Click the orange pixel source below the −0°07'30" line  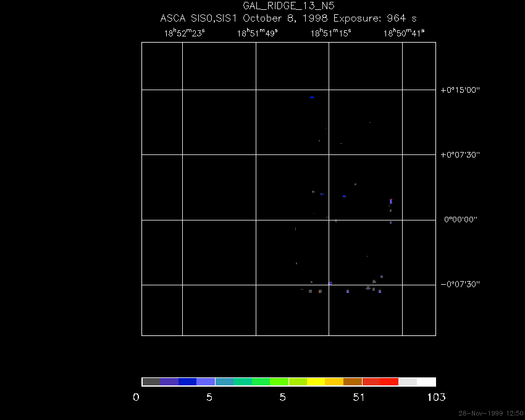(320, 292)
